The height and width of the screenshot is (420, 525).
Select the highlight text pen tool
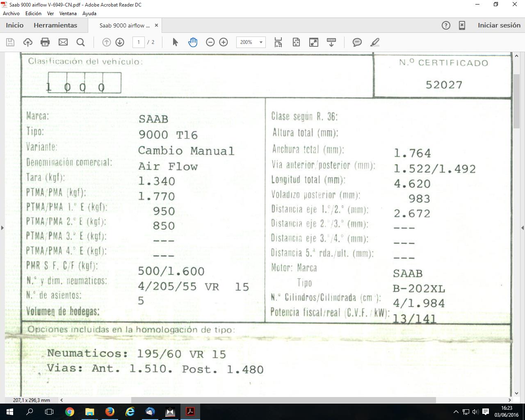[x=375, y=42]
